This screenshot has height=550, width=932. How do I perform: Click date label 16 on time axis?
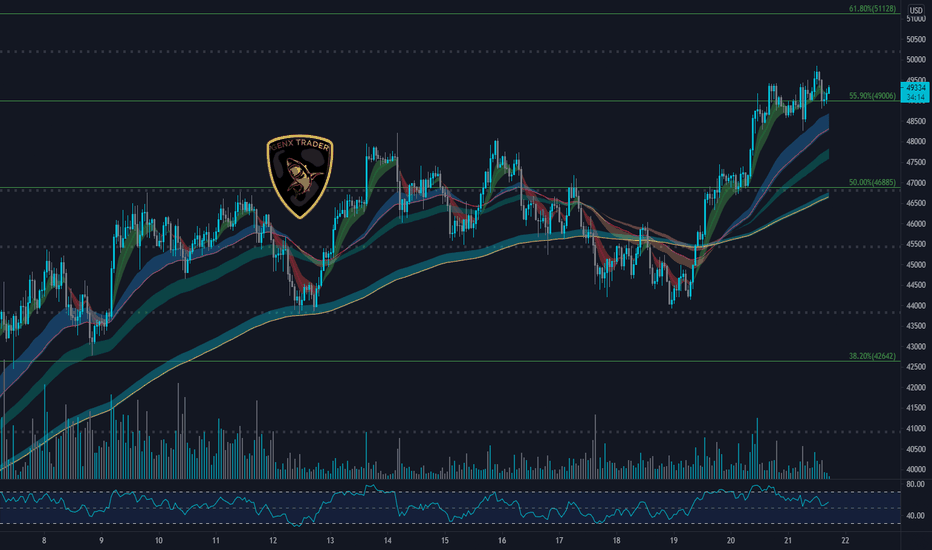pyautogui.click(x=502, y=541)
